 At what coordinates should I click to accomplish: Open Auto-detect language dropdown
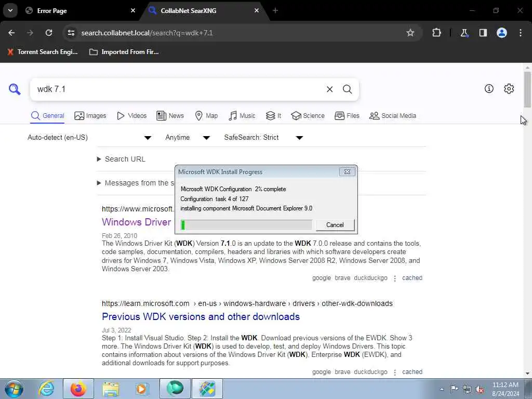(89, 137)
